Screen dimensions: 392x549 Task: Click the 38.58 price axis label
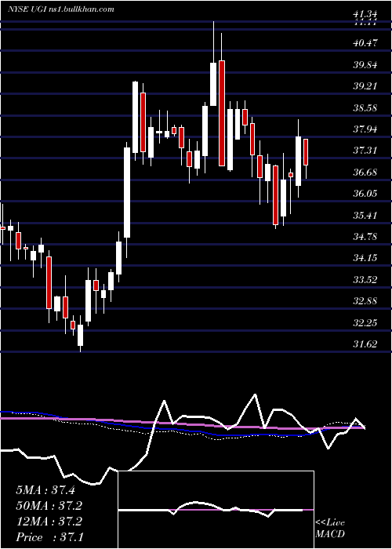pyautogui.click(x=365, y=108)
